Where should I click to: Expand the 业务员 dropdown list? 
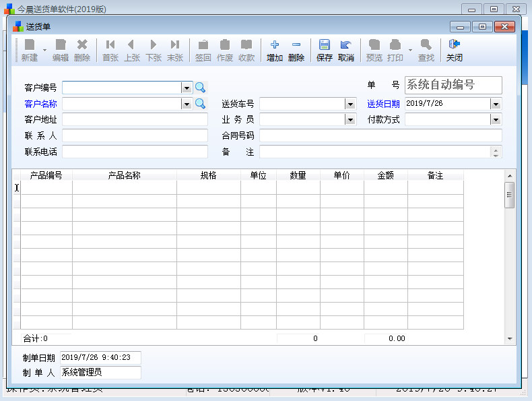pos(350,119)
